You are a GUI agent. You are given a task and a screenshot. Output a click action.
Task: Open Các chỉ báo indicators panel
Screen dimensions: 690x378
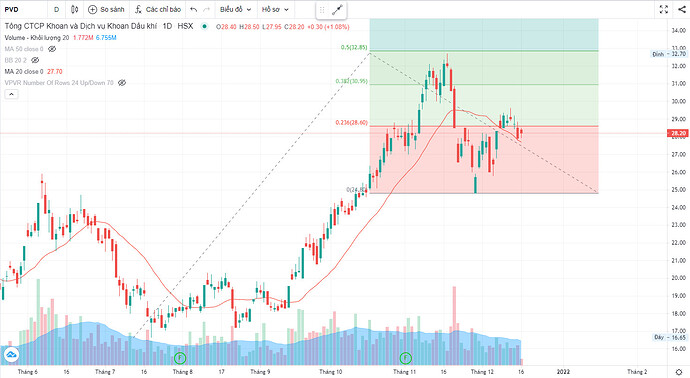click(x=158, y=9)
